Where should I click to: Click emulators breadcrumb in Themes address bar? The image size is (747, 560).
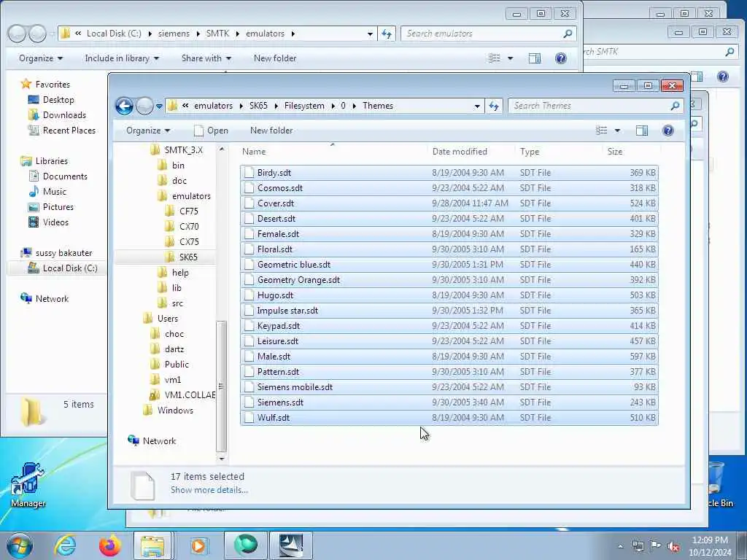coord(213,106)
